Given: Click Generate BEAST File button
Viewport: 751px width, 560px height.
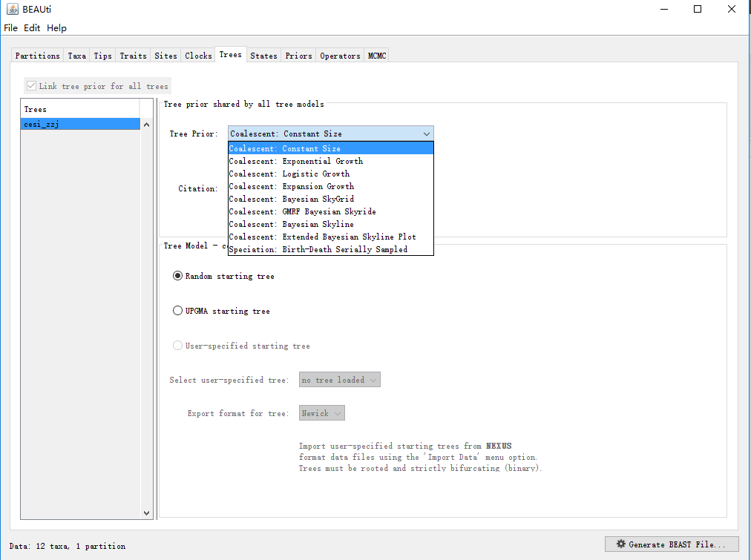Looking at the screenshot, I should tap(672, 544).
